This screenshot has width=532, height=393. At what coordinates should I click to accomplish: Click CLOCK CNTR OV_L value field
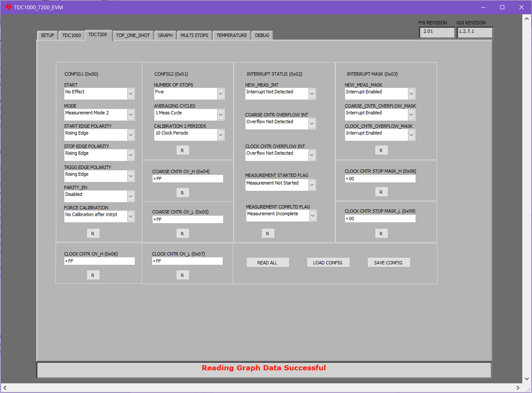pyautogui.click(x=187, y=261)
